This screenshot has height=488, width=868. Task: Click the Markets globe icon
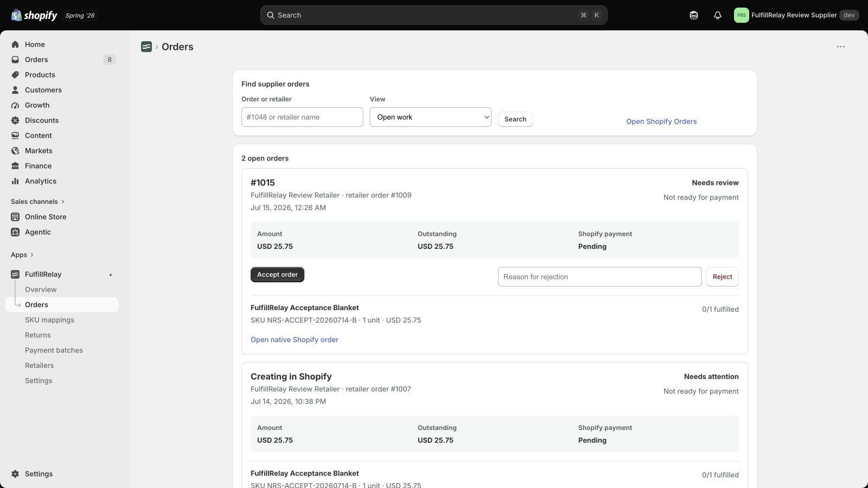pyautogui.click(x=15, y=151)
